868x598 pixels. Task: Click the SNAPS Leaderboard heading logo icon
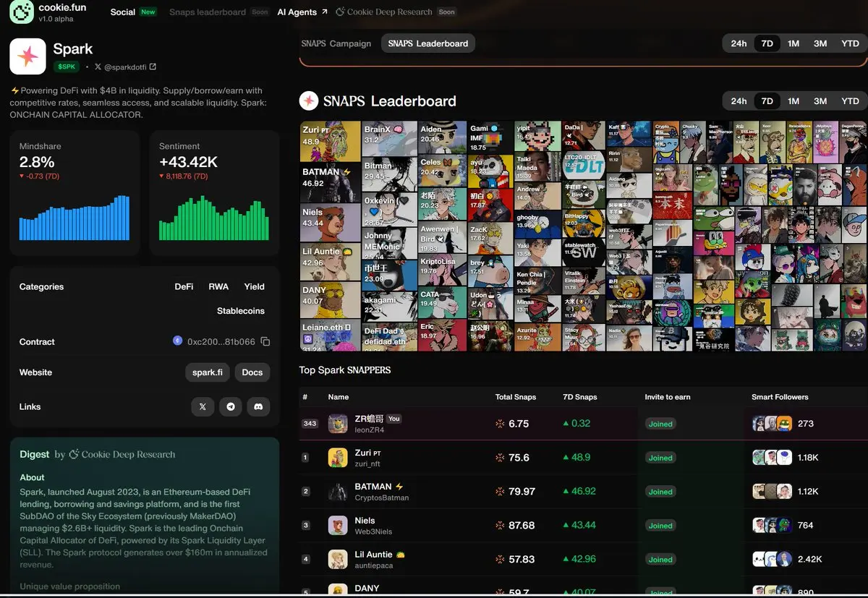pos(309,101)
